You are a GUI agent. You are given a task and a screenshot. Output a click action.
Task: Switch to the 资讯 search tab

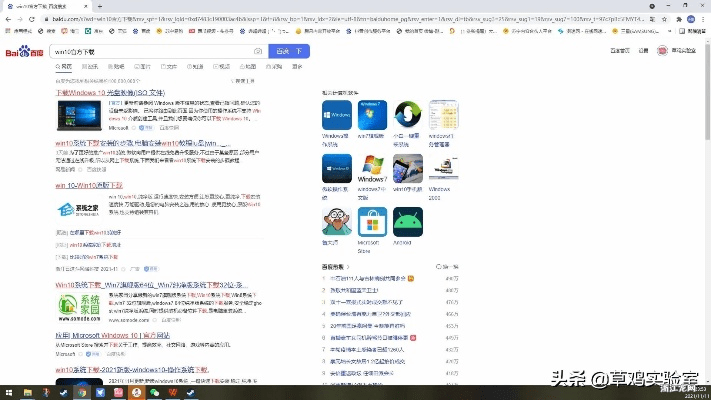coord(90,67)
